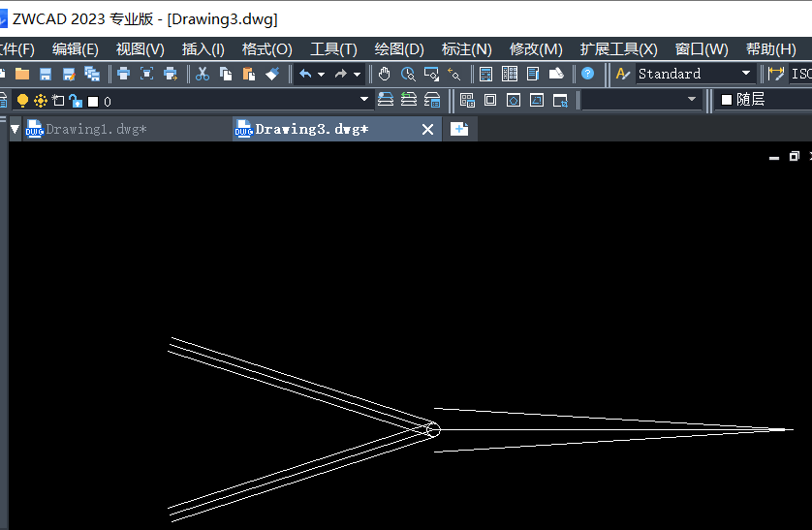This screenshot has height=530, width=812.
Task: Expand the document tab list triangle
Action: (15, 129)
